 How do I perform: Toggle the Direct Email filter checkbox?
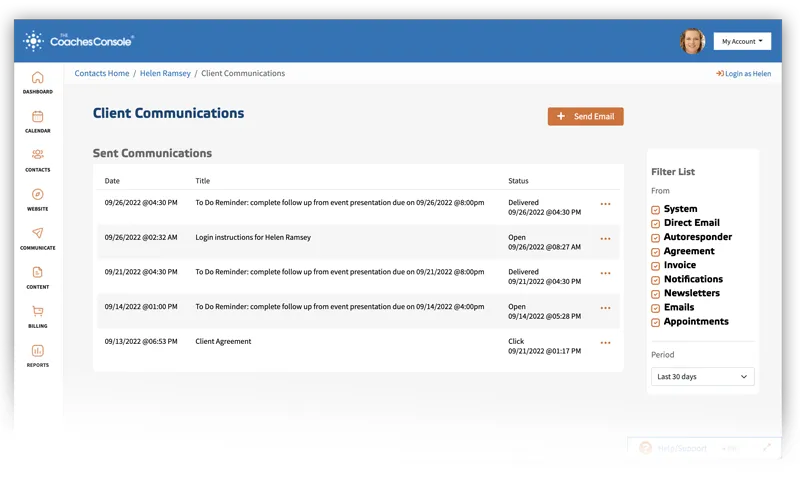pyautogui.click(x=656, y=223)
